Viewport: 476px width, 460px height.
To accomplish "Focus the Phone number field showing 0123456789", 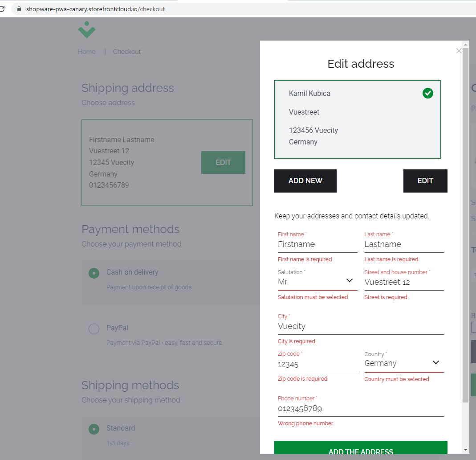I will click(x=361, y=409).
